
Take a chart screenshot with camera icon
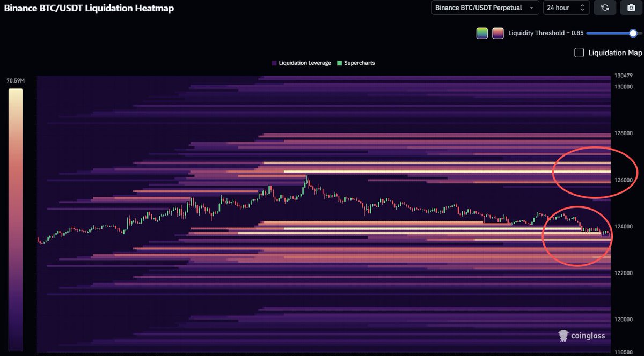631,8
